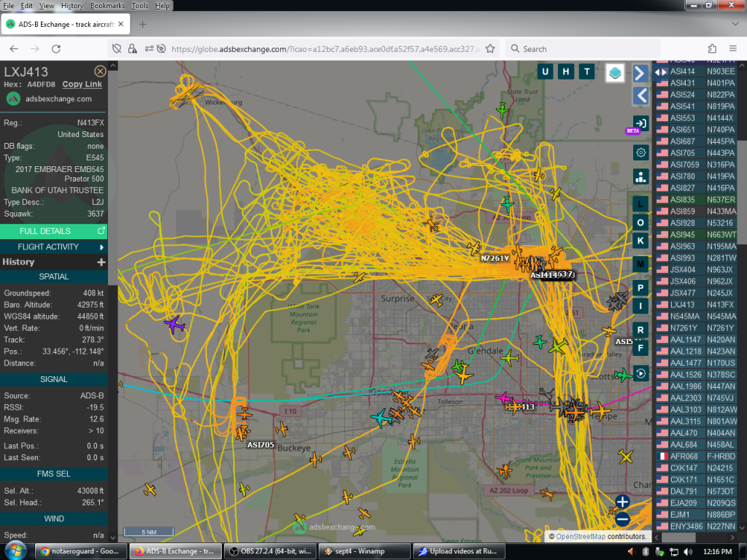Select LXJ413 row in aircraft list
This screenshot has height=560, width=747.
696,304
